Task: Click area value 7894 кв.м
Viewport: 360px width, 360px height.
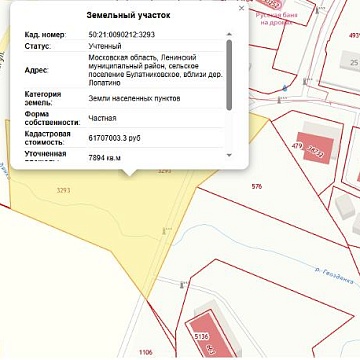Action: coord(105,157)
